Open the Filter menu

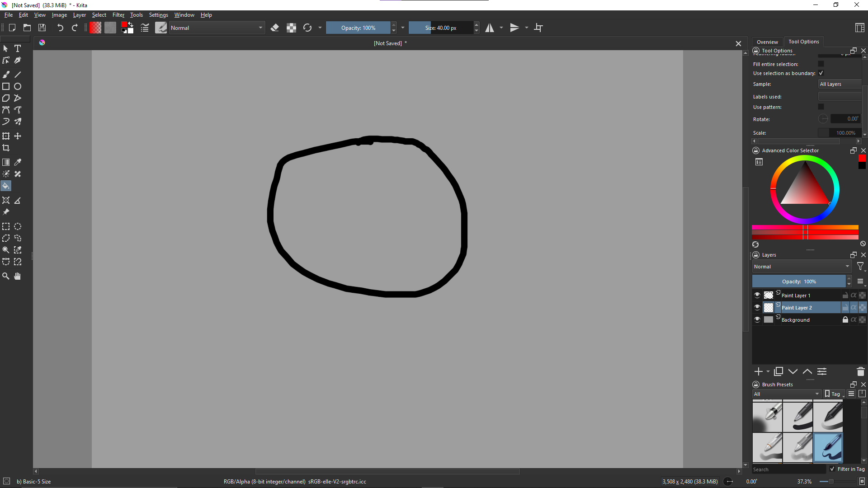[118, 15]
